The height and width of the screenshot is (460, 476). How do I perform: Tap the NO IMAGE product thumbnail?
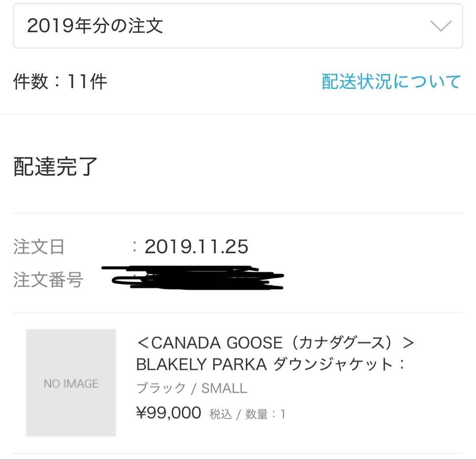point(71,383)
